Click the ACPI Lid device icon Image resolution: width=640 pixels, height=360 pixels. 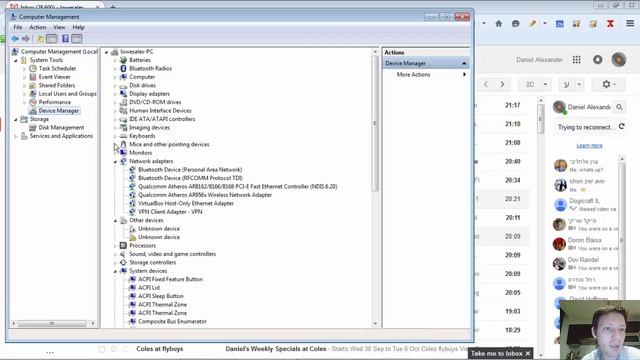point(132,288)
